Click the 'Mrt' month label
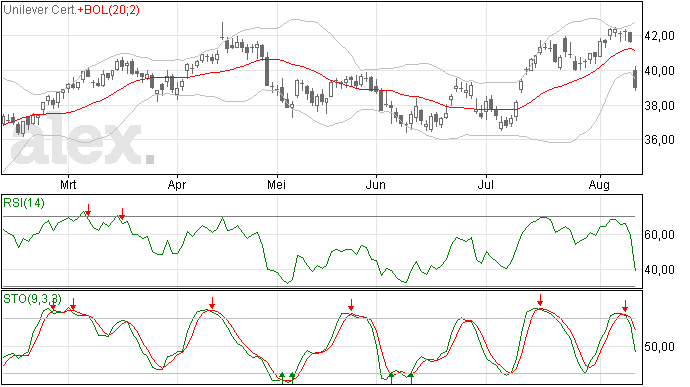 [x=68, y=184]
